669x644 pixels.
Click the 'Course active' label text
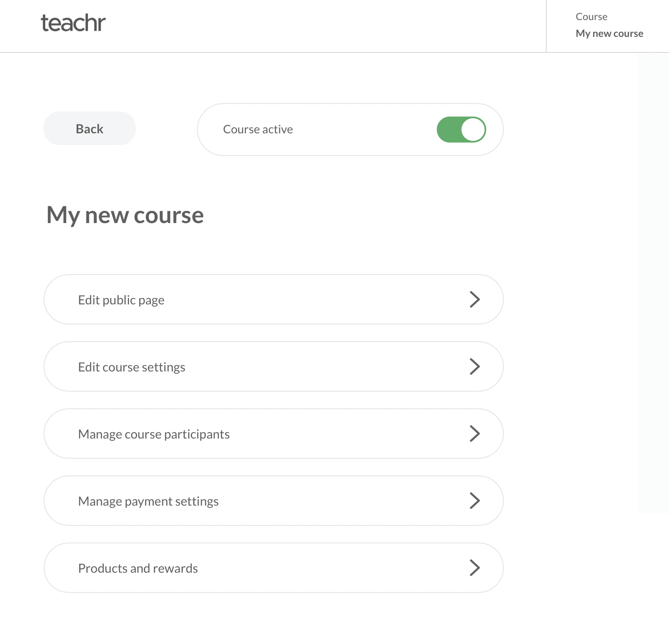[x=258, y=130]
